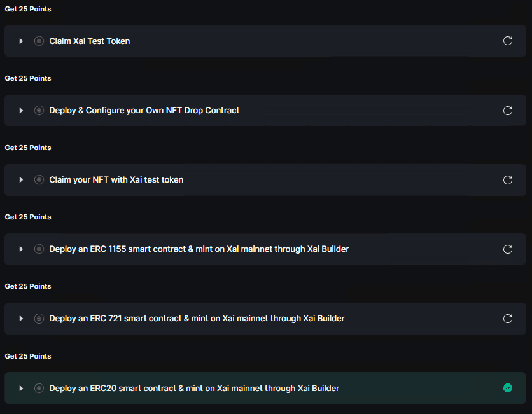The width and height of the screenshot is (532, 414).
Task: Open the Claim your NFT with Xai test token row
Action: tap(116, 180)
